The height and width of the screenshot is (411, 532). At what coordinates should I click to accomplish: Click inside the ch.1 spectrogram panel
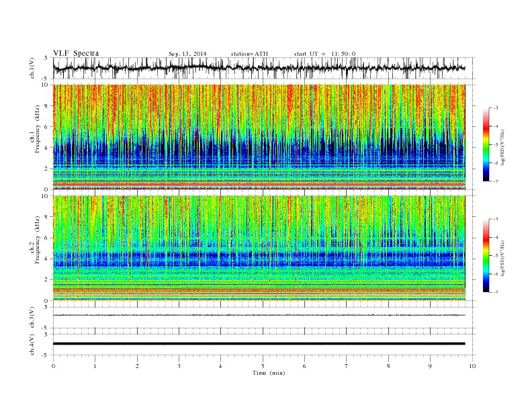click(x=259, y=137)
